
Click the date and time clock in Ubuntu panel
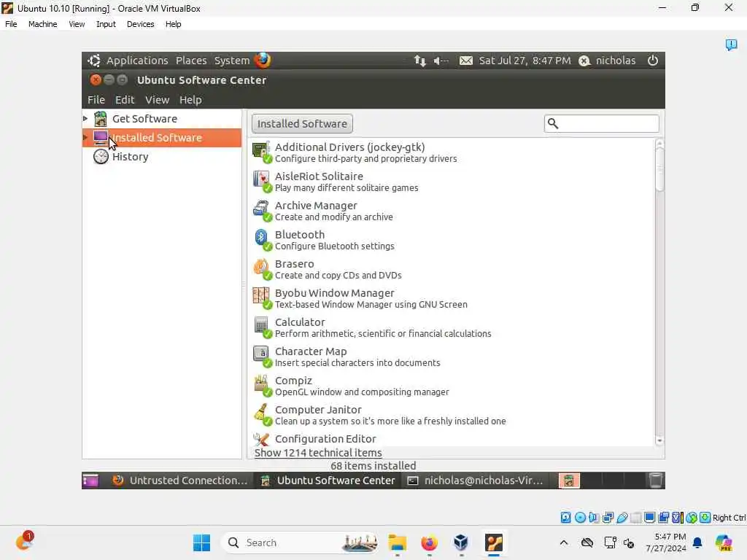click(x=525, y=61)
